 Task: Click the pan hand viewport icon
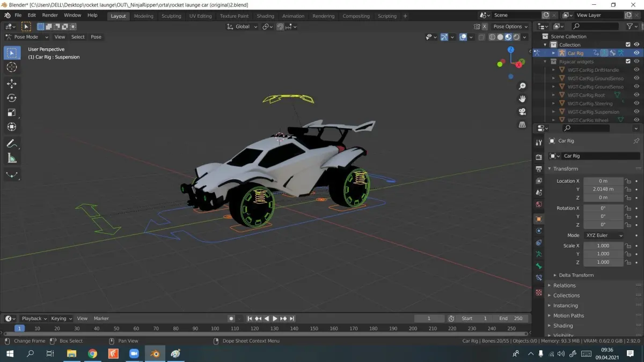coord(522,99)
